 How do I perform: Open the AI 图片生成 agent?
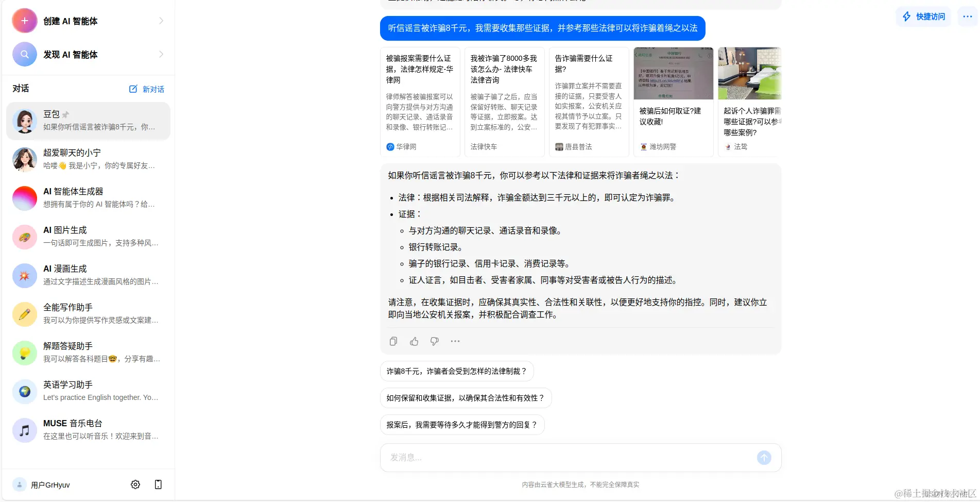(88, 237)
